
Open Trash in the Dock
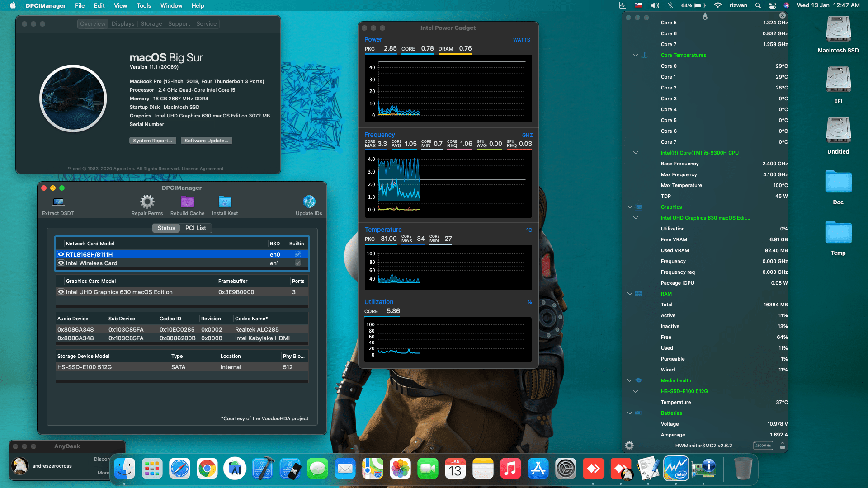(743, 469)
